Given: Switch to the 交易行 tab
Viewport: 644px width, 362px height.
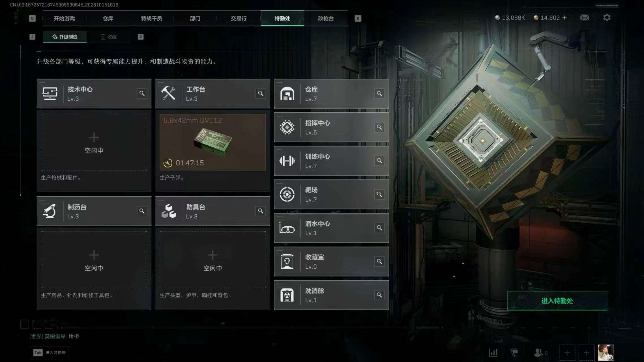Looking at the screenshot, I should (x=239, y=18).
